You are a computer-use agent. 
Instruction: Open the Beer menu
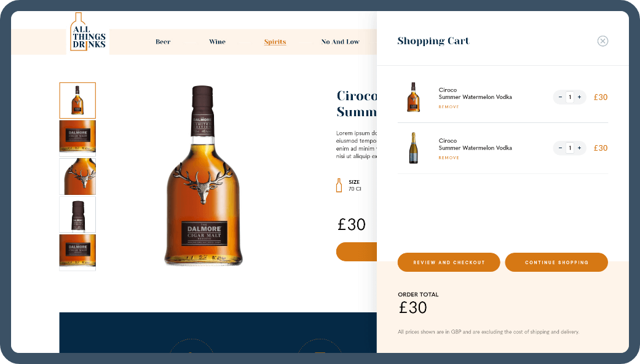point(163,42)
